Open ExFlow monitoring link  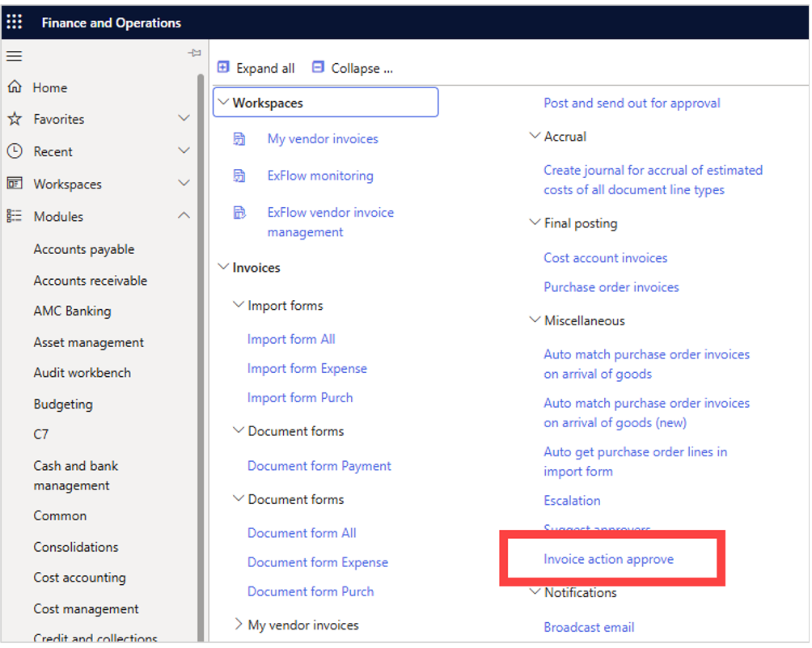pyautogui.click(x=320, y=176)
